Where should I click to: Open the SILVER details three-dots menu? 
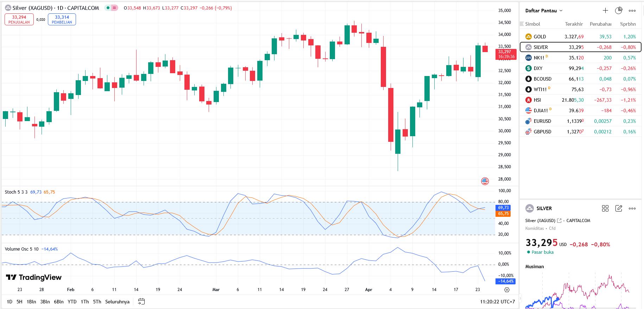pos(632,208)
